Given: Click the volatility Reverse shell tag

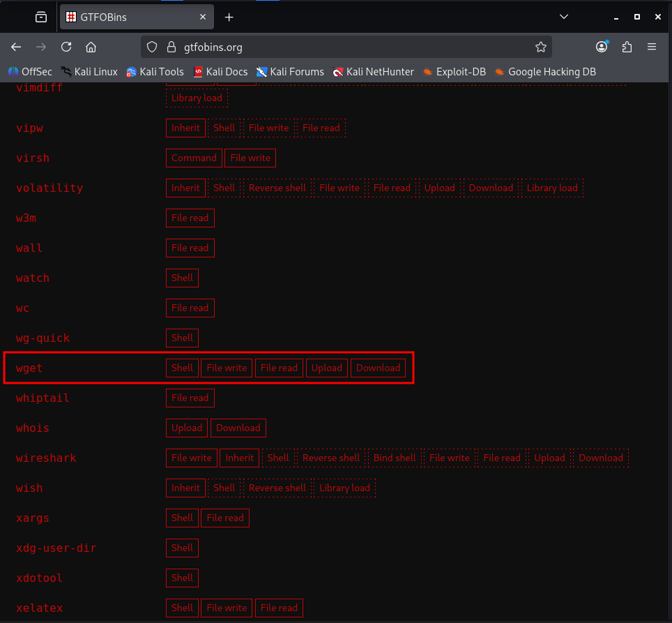Looking at the screenshot, I should (x=277, y=188).
